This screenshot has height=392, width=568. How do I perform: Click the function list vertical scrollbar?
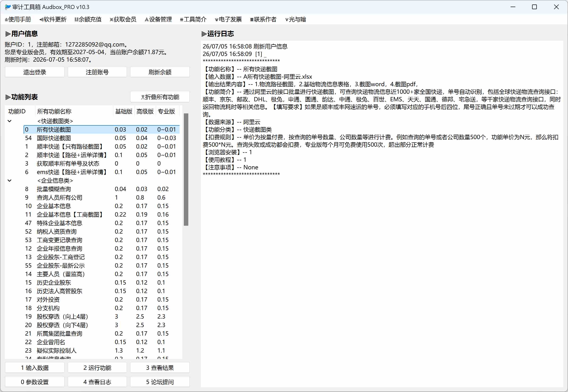186,170
